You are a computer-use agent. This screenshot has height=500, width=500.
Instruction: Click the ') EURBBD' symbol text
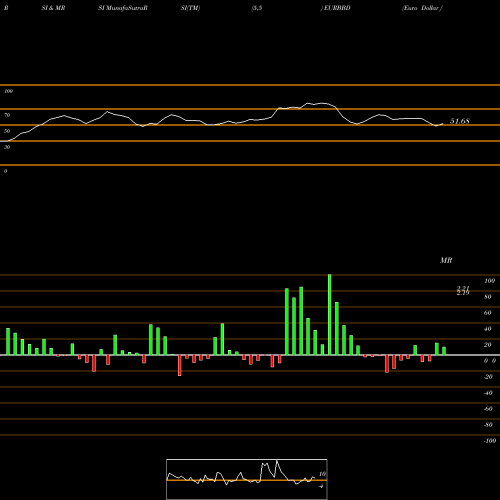(335, 8)
